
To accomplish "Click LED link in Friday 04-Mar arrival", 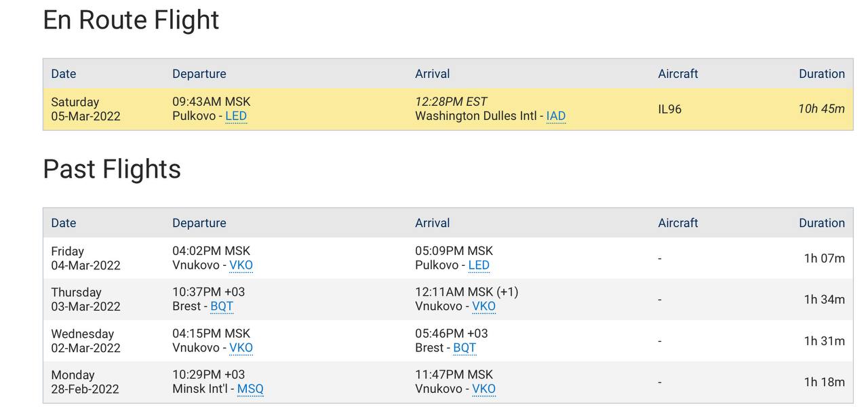I will (478, 265).
